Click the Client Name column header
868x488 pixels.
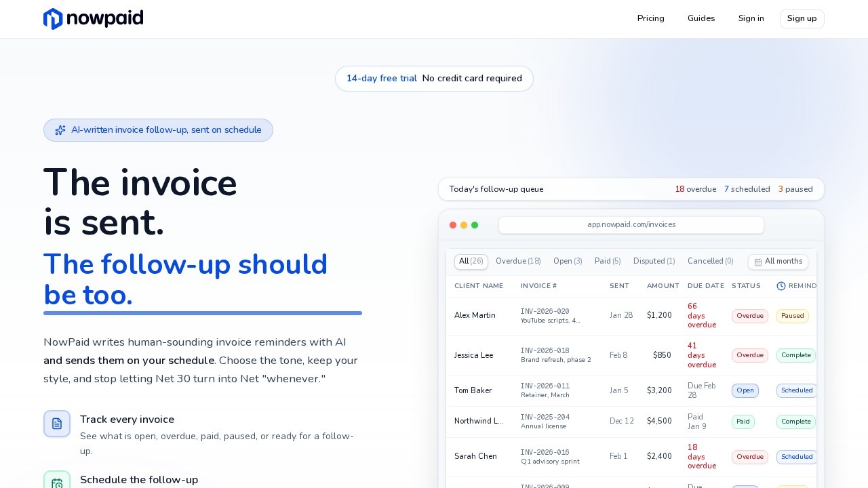479,286
